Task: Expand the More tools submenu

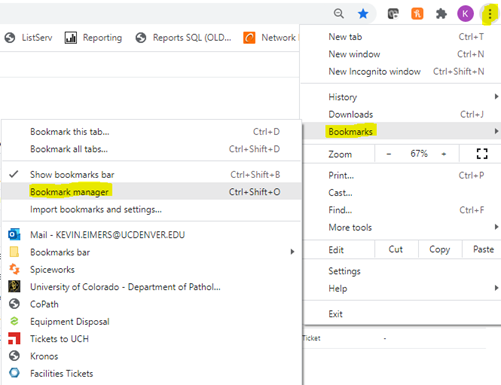Action: 402,227
